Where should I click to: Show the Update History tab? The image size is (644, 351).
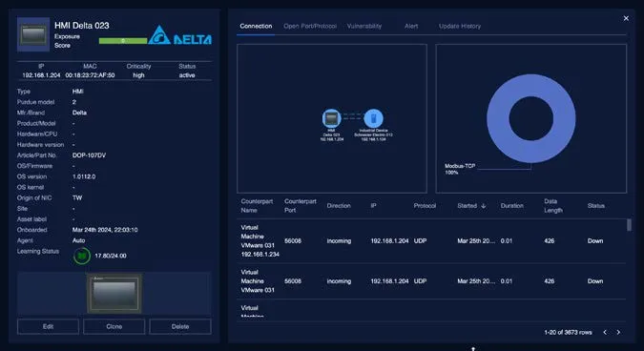tap(460, 26)
